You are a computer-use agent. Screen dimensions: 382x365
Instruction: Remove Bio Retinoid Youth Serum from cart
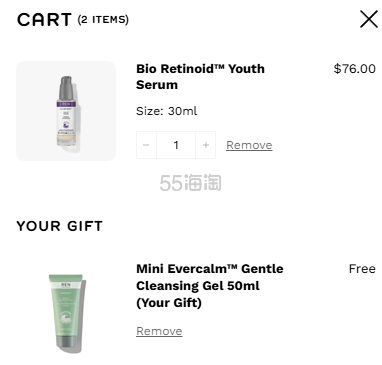(x=249, y=145)
